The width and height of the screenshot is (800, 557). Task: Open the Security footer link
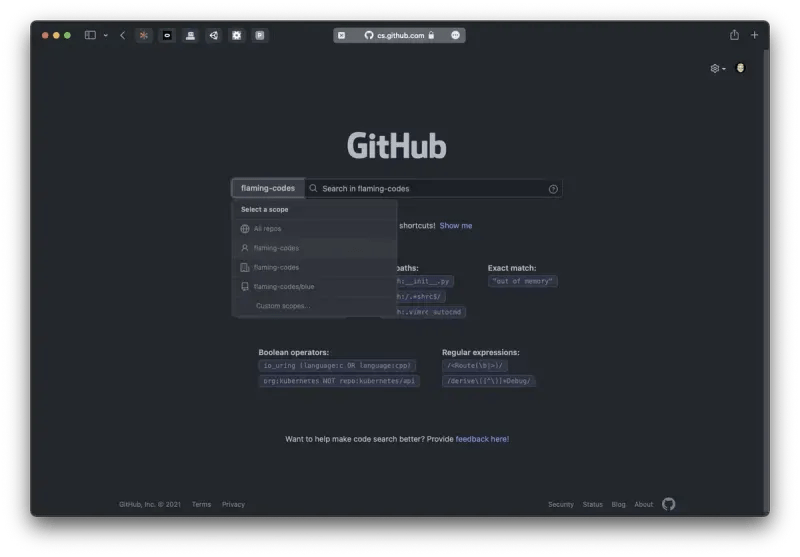click(561, 504)
